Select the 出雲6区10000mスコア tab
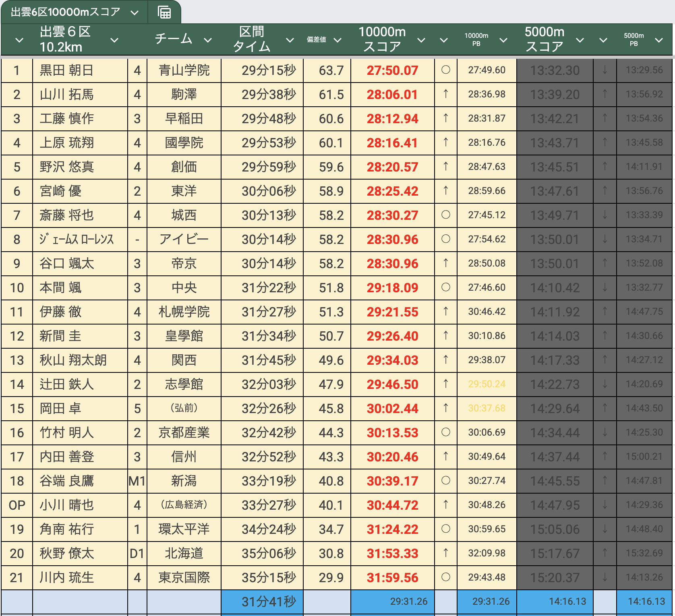 (65, 12)
